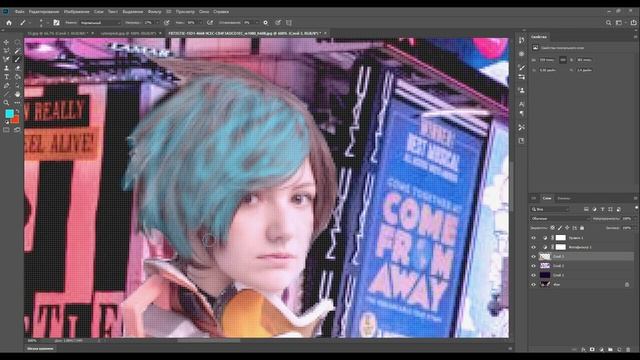The image size is (640, 360).
Task: Lock transparent pixels of layer
Action: point(552,228)
